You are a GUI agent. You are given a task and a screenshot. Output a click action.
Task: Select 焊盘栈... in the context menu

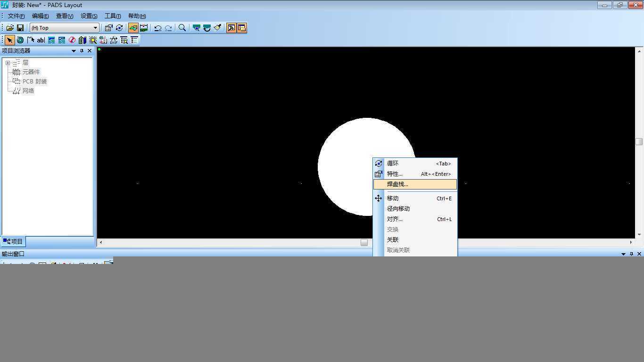pos(415,184)
